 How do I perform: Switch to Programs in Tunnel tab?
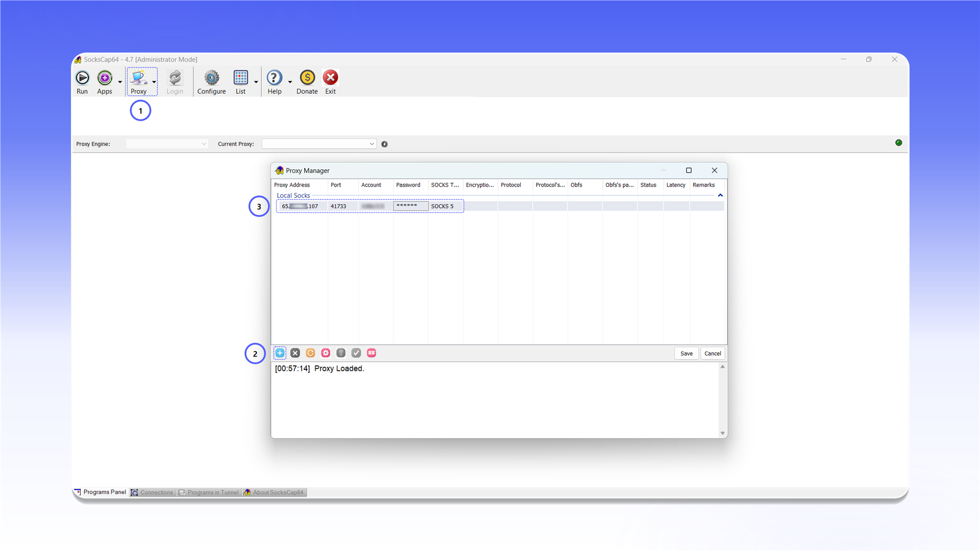point(209,492)
